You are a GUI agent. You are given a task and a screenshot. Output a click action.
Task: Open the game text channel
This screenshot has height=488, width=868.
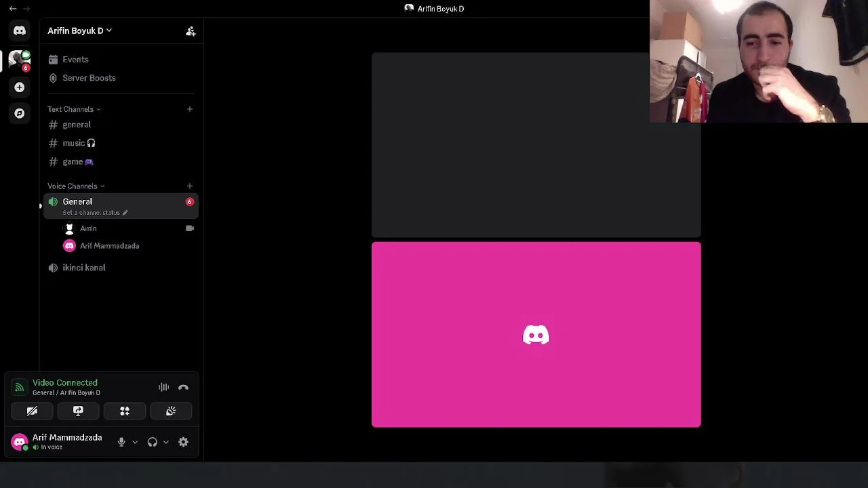(121, 161)
